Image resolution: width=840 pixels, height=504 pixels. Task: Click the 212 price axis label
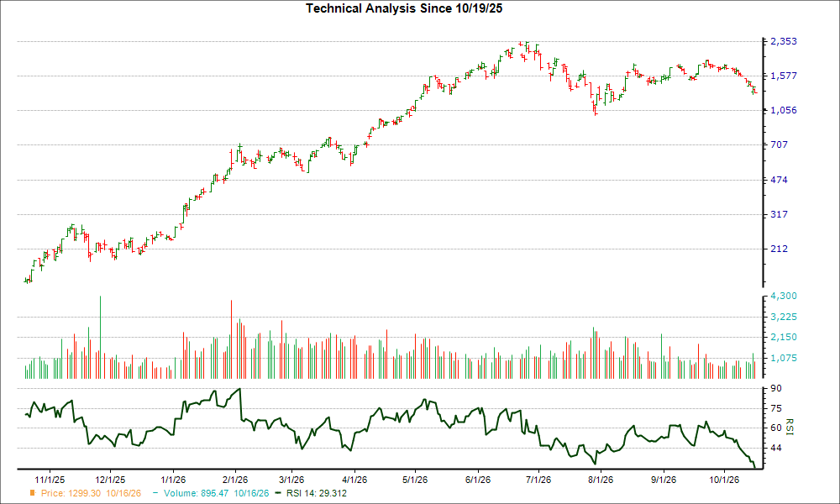pos(780,249)
